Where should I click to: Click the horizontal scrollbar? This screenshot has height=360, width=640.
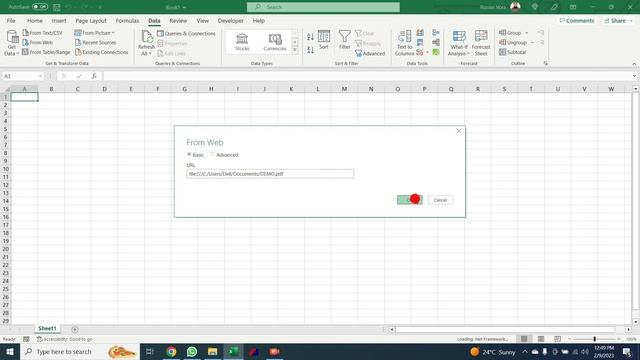(505, 329)
